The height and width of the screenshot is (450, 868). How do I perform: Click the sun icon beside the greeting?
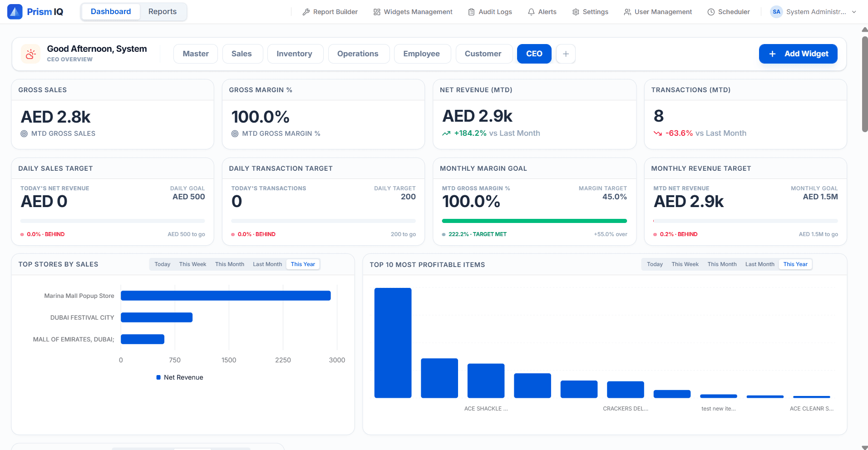click(x=30, y=54)
